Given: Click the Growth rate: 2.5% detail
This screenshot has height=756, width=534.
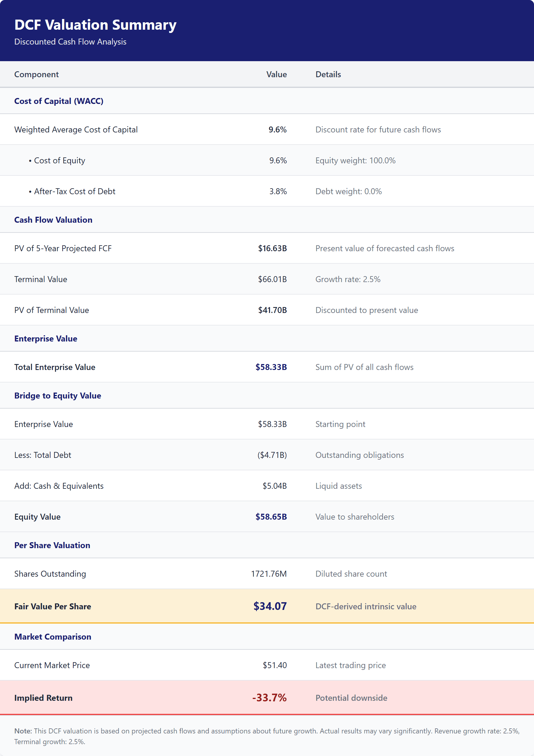Looking at the screenshot, I should [348, 279].
